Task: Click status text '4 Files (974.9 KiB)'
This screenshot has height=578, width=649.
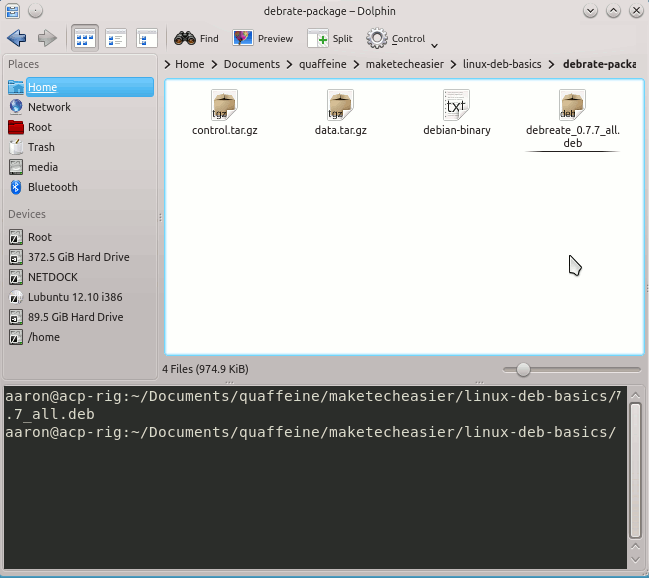Action: pyautogui.click(x=205, y=369)
